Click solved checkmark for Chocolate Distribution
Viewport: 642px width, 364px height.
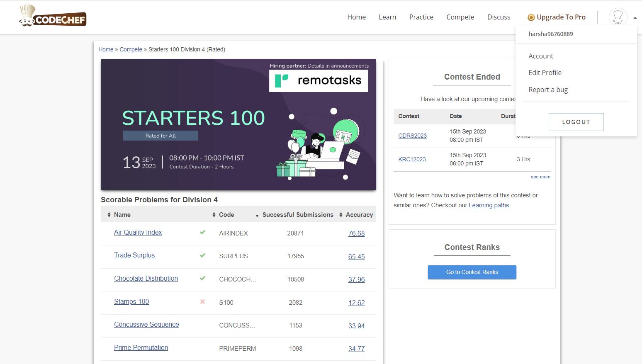click(202, 278)
